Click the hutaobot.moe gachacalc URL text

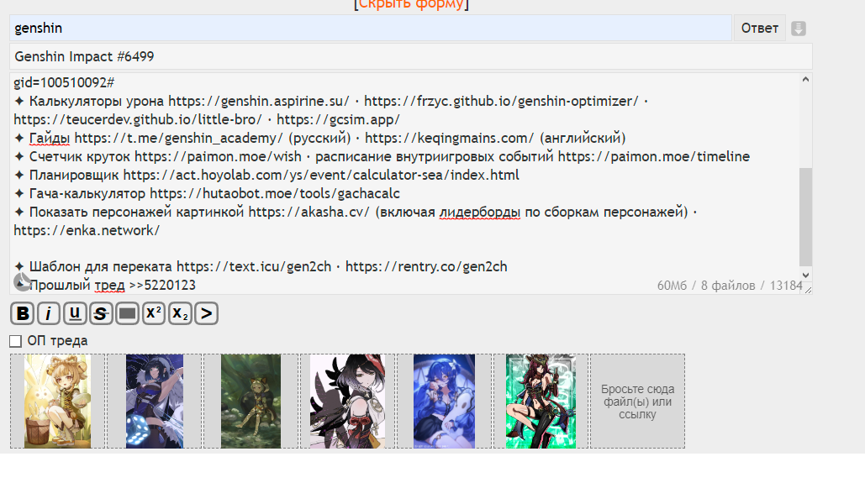click(275, 193)
